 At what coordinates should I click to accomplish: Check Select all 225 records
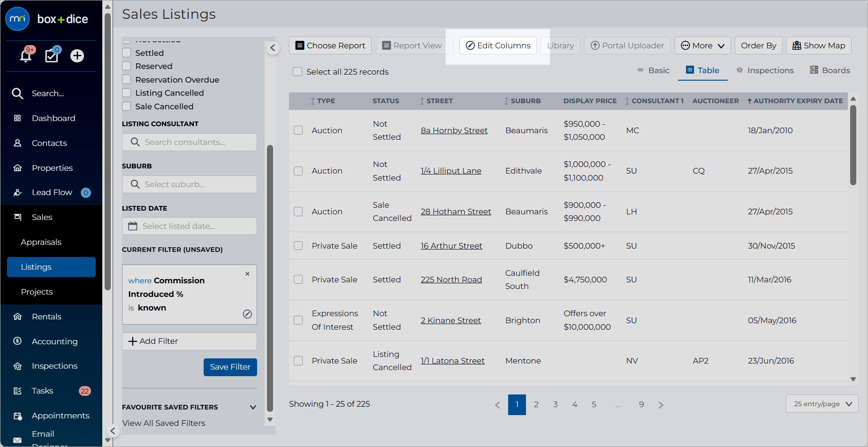(297, 72)
